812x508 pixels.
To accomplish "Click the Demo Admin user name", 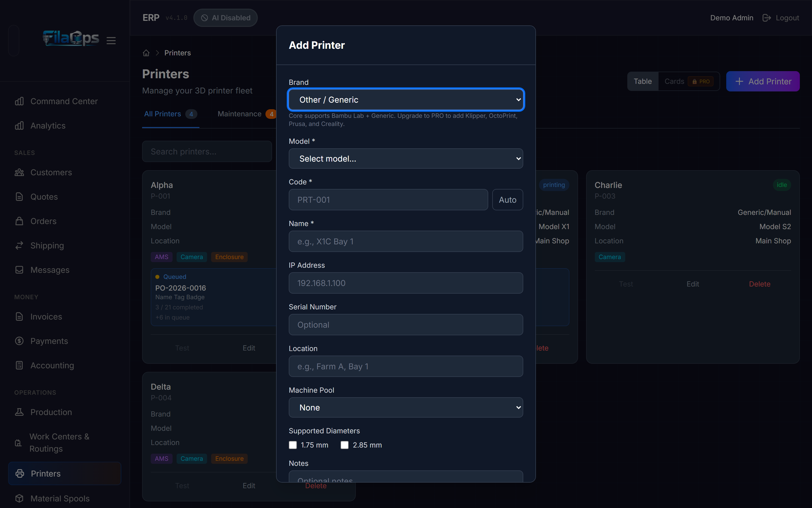I will 732,18.
